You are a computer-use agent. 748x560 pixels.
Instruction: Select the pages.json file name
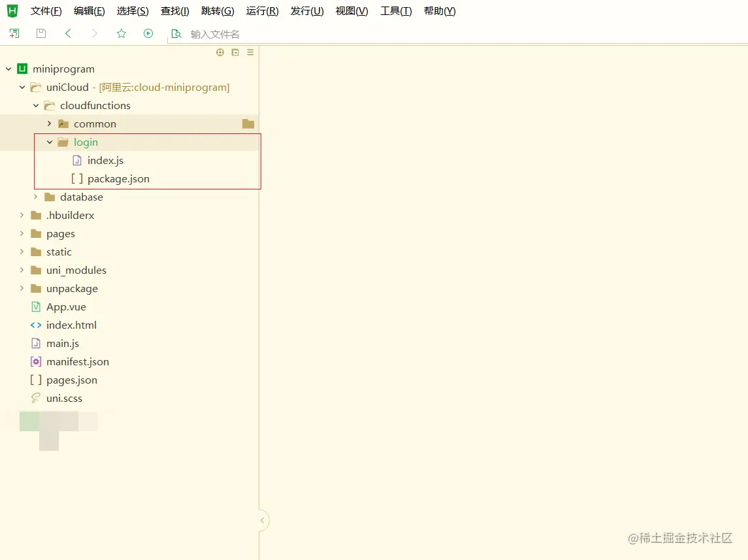72,380
